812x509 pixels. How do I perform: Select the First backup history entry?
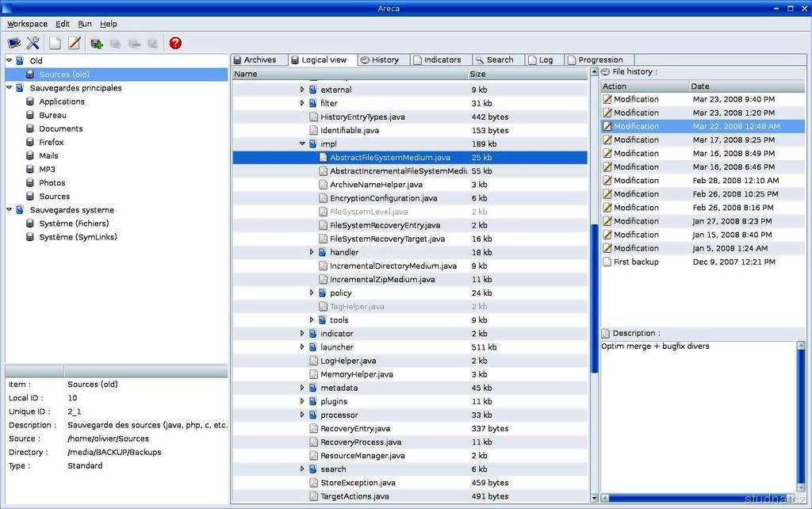click(x=635, y=262)
